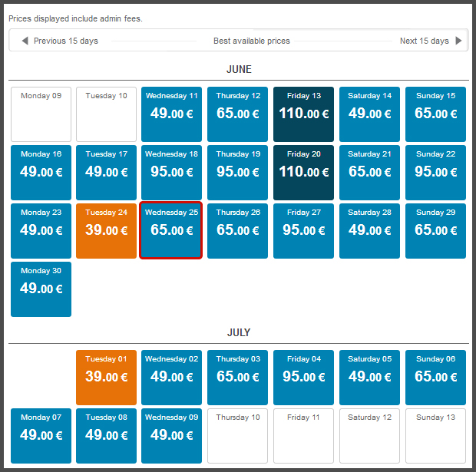Choose Monday 16 June at 49.00 €

(x=41, y=173)
